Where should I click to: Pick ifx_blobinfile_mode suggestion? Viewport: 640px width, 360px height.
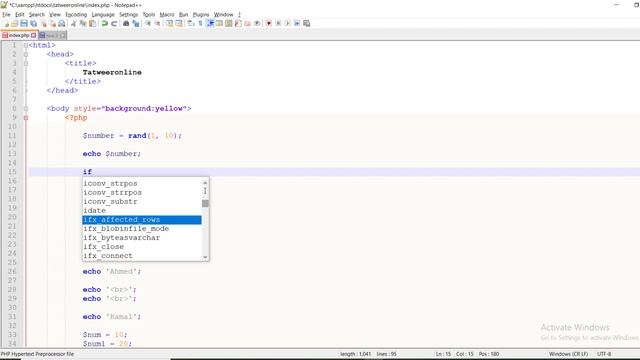(x=142, y=229)
